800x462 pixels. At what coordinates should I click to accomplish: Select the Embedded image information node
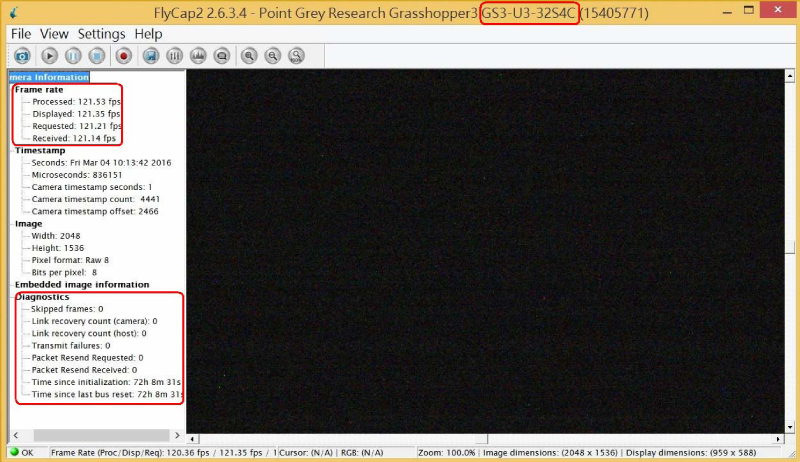pos(81,285)
